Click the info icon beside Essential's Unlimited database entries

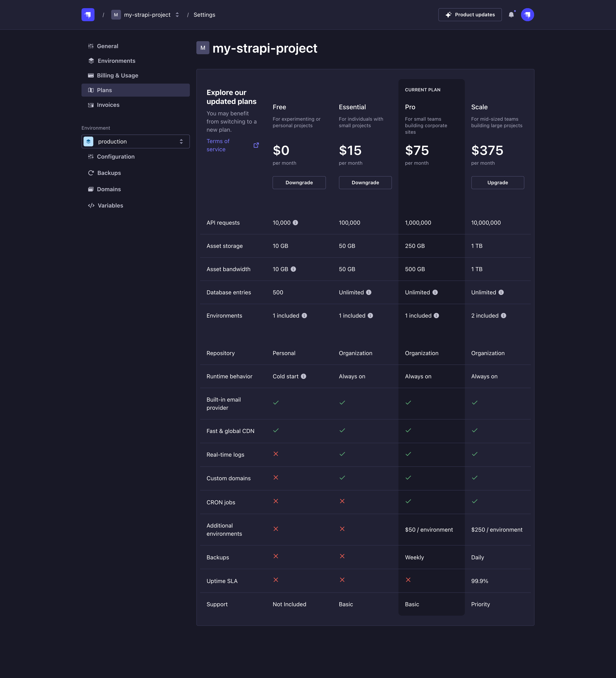(x=369, y=292)
